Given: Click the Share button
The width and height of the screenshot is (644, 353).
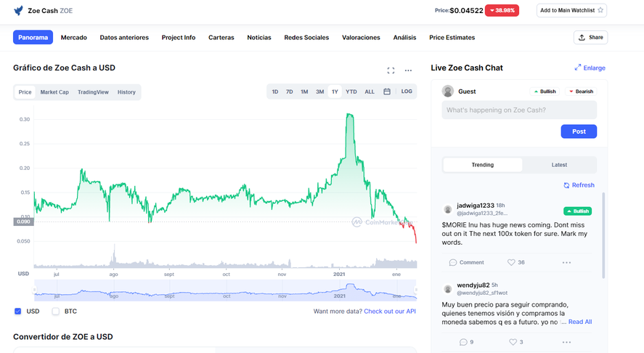Looking at the screenshot, I should click(590, 37).
